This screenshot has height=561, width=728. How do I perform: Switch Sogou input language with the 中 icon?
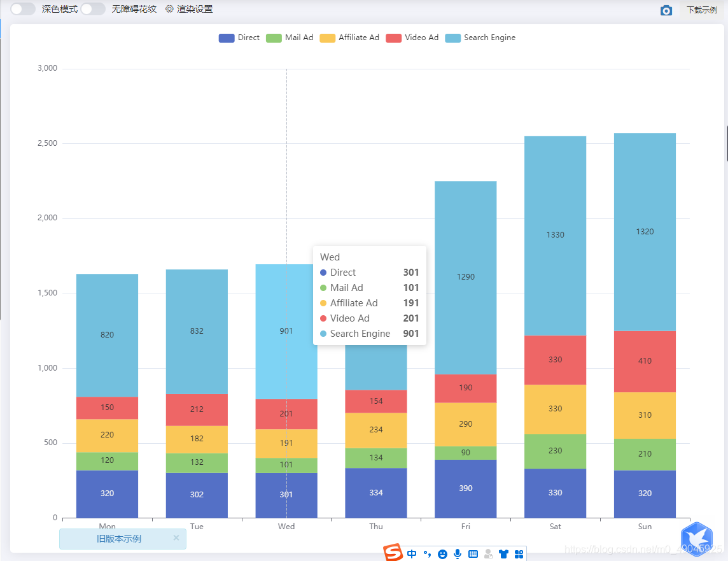click(x=410, y=553)
